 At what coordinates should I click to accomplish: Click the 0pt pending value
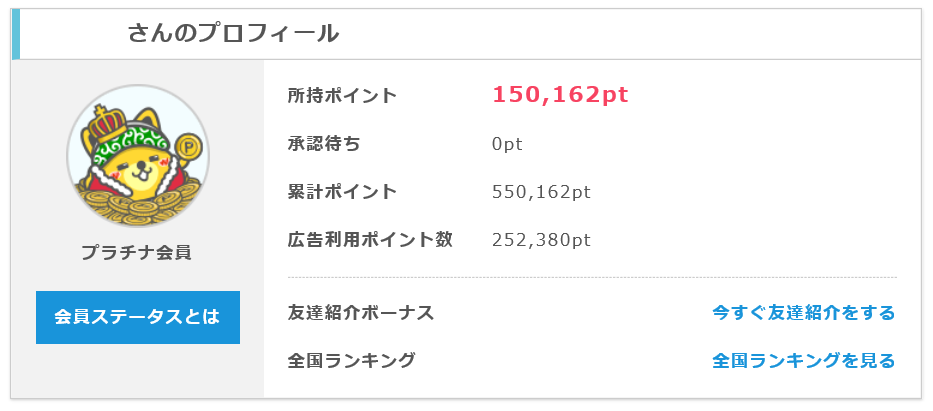tap(507, 145)
